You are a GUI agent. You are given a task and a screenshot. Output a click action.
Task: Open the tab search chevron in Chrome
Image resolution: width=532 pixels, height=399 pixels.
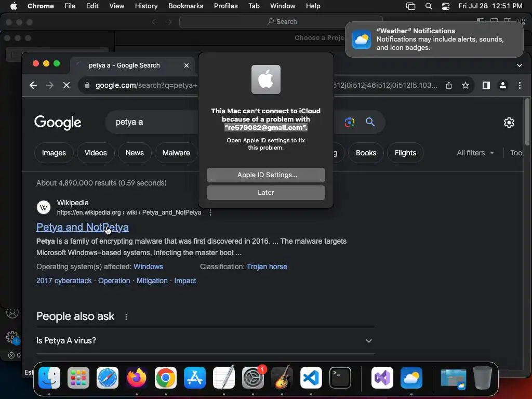coord(519,65)
